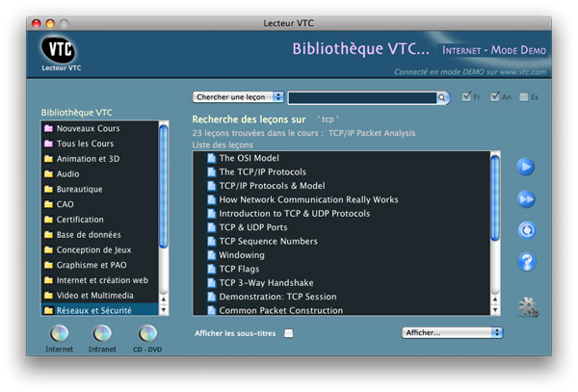Click into the search text field
Viewport: 578px width, 392px height.
(362, 97)
